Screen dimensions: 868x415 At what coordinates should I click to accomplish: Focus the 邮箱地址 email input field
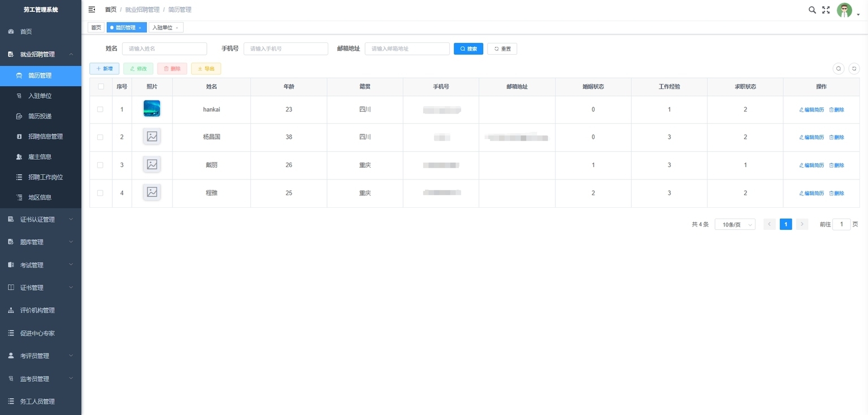point(407,49)
